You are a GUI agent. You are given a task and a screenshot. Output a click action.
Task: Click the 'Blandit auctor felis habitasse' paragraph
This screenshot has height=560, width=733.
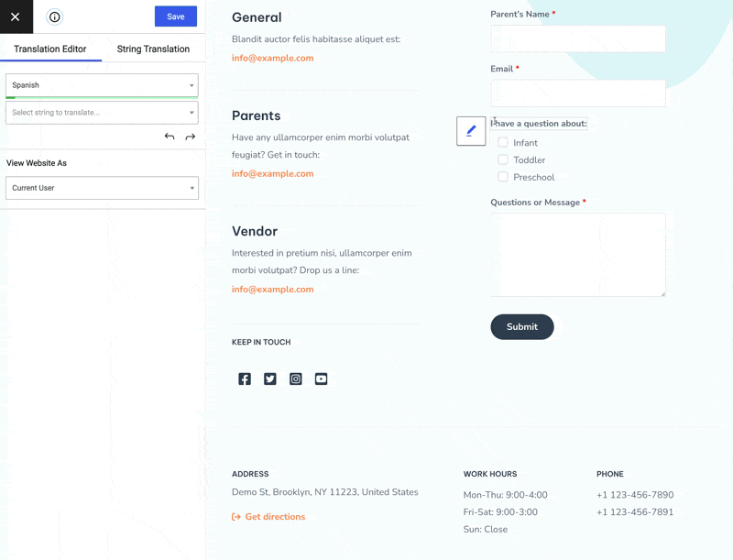(316, 39)
